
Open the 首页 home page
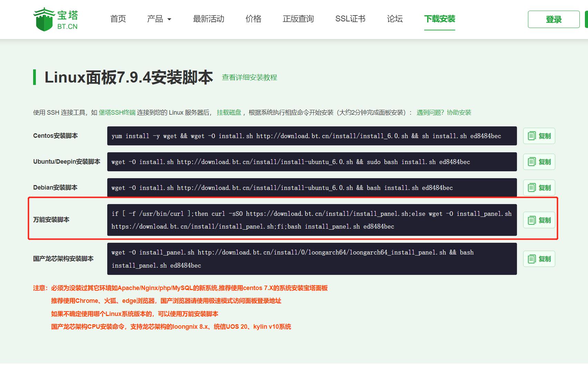coord(118,19)
